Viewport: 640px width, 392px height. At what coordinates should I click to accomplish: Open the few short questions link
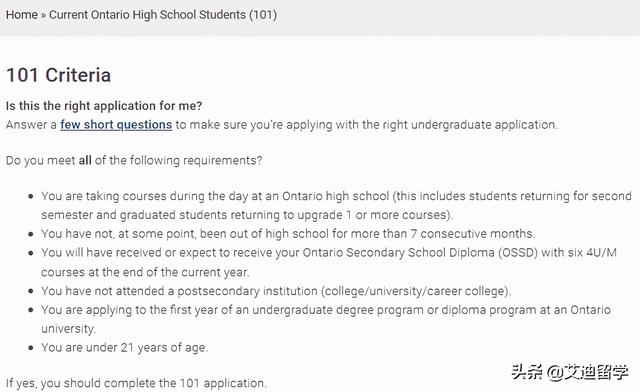[x=116, y=125]
